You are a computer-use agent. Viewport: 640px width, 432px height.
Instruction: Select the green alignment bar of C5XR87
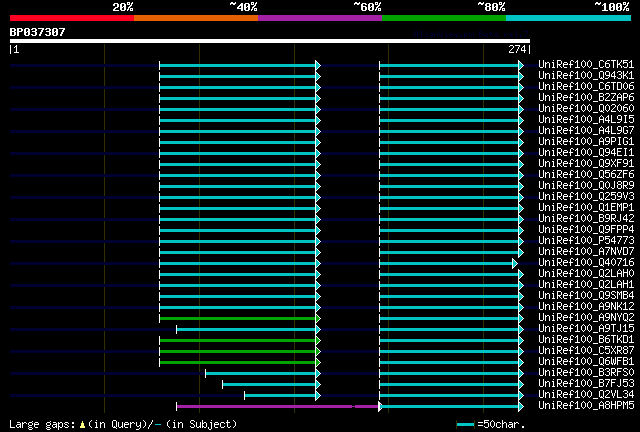238,352
